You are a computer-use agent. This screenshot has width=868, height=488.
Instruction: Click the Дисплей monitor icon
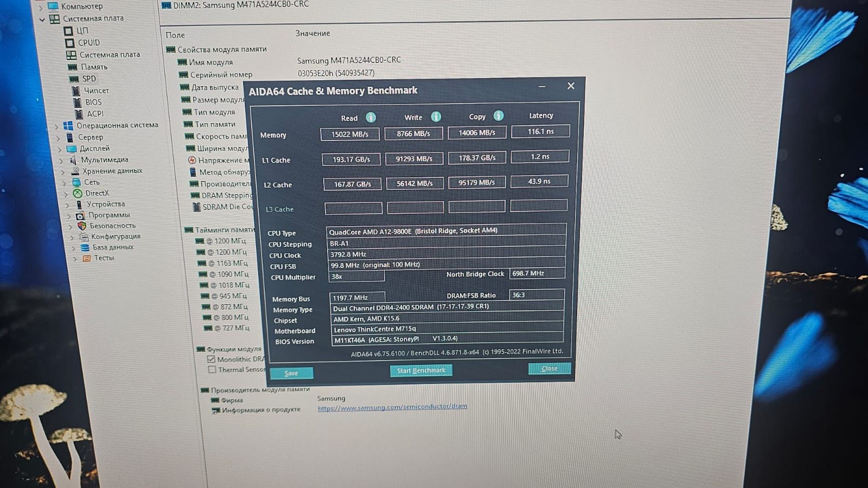coord(72,149)
